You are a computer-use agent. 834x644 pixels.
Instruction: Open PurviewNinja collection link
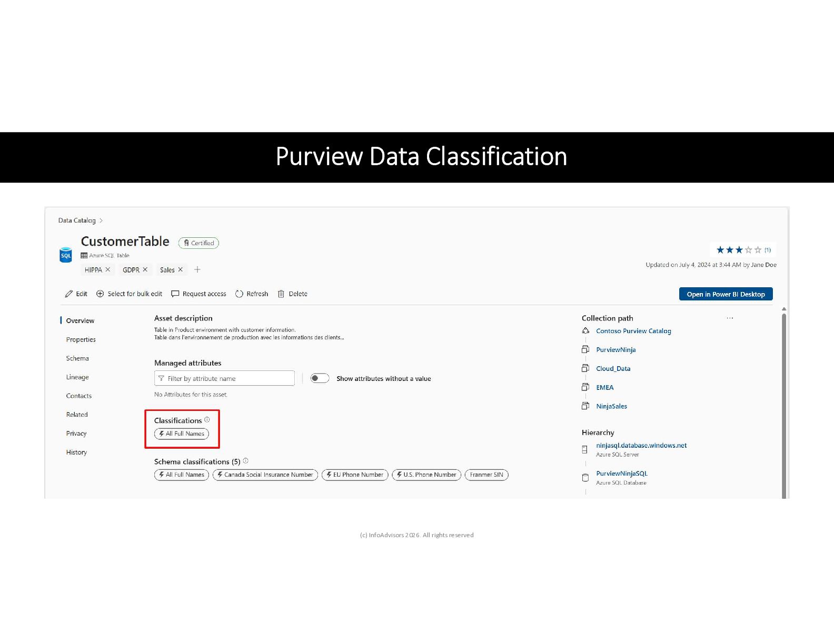coord(616,350)
